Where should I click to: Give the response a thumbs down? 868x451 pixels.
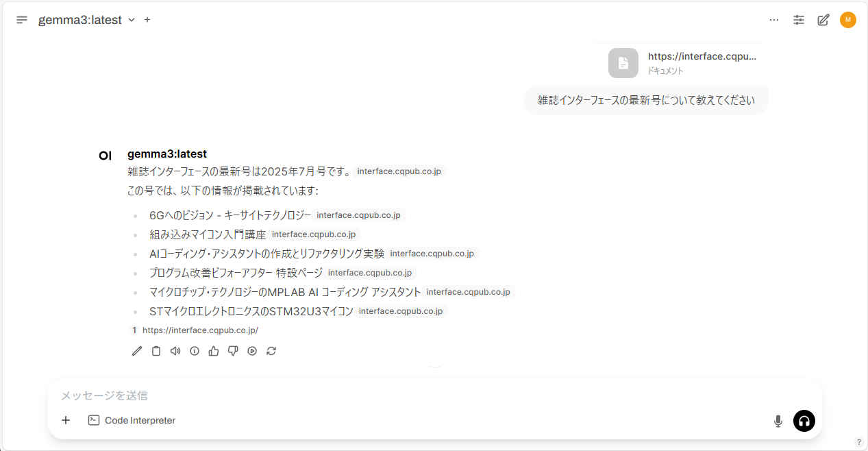point(233,351)
